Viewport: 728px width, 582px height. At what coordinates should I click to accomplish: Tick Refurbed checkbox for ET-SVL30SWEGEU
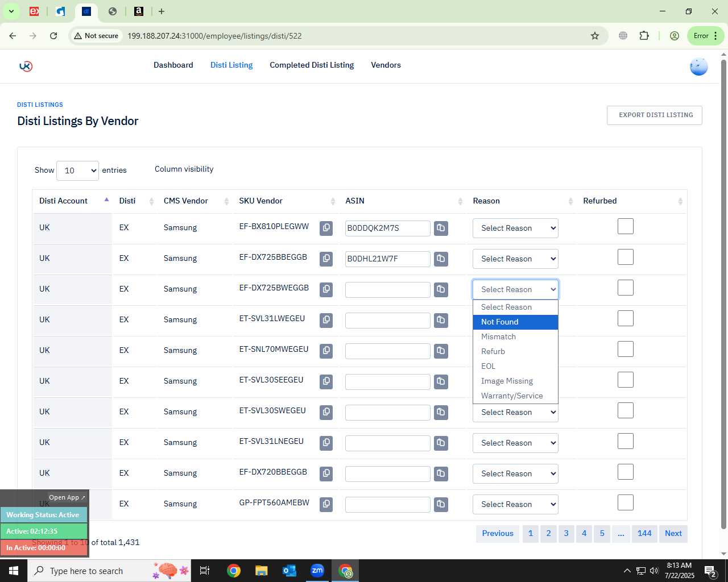coord(626,410)
